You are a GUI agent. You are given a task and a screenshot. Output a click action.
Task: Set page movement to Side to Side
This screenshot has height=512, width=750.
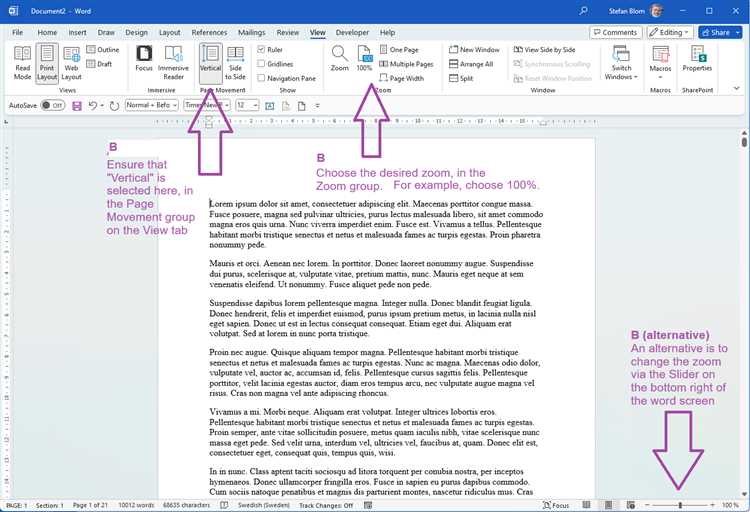coord(235,63)
